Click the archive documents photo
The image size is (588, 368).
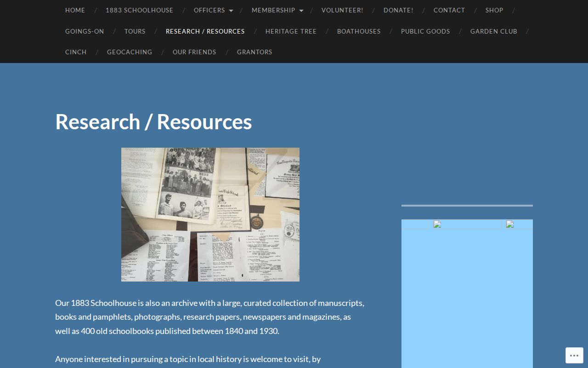coord(210,214)
